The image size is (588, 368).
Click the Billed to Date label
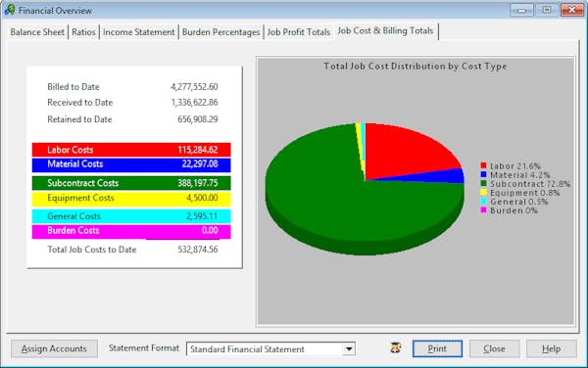pos(73,87)
